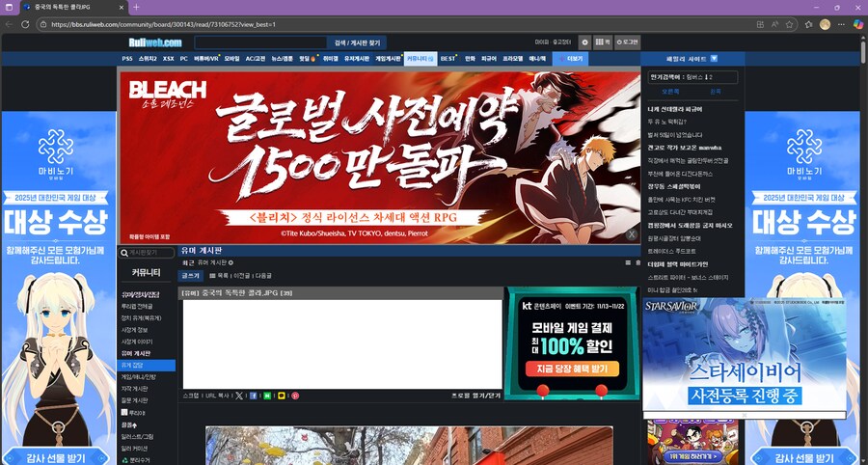Open 더럽혀 블랙 마이트가인 post
This screenshot has width=868, height=465.
678,264
